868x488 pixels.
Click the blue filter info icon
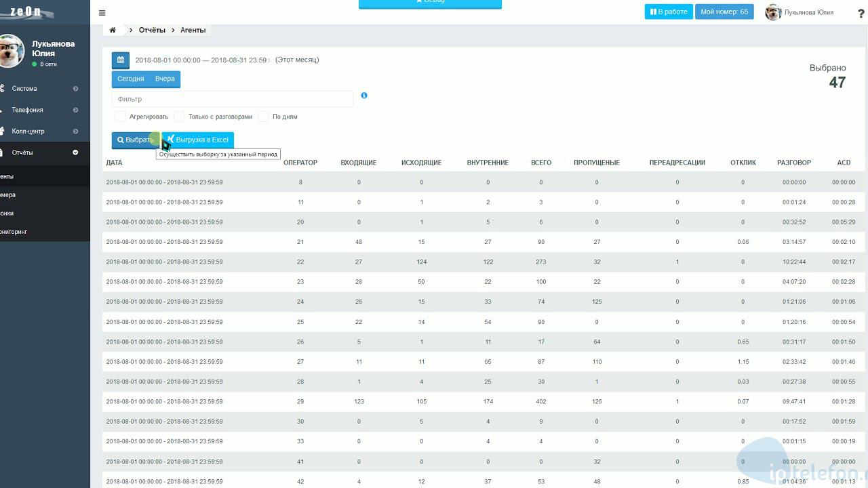pyautogui.click(x=364, y=96)
